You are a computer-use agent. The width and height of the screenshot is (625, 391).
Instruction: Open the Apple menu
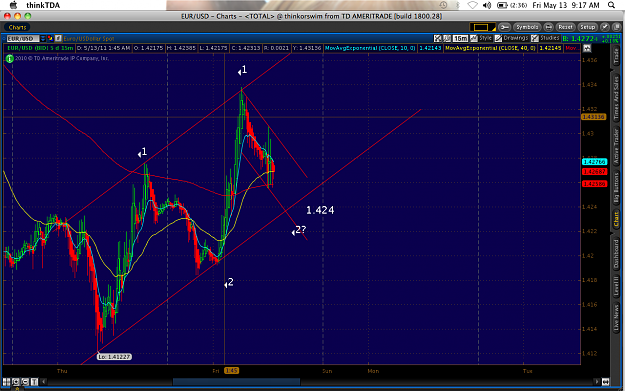click(x=13, y=5)
